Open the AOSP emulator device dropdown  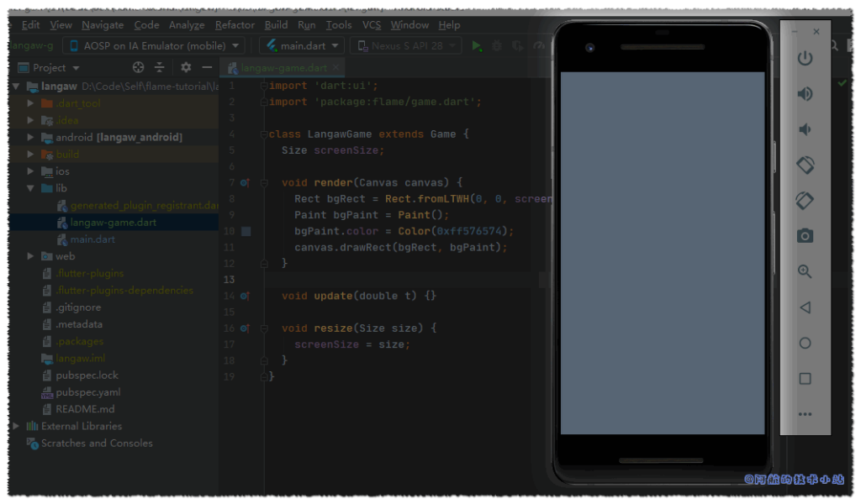153,45
